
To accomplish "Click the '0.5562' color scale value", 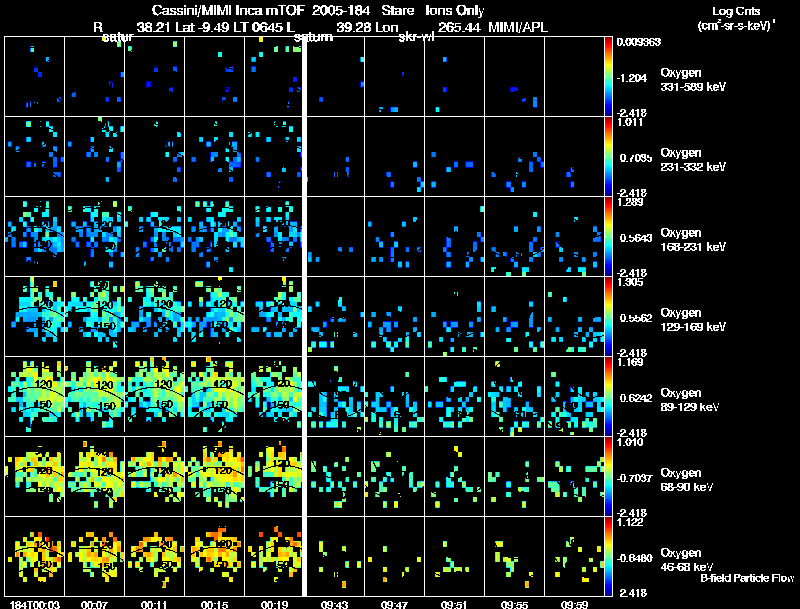I will tap(636, 318).
